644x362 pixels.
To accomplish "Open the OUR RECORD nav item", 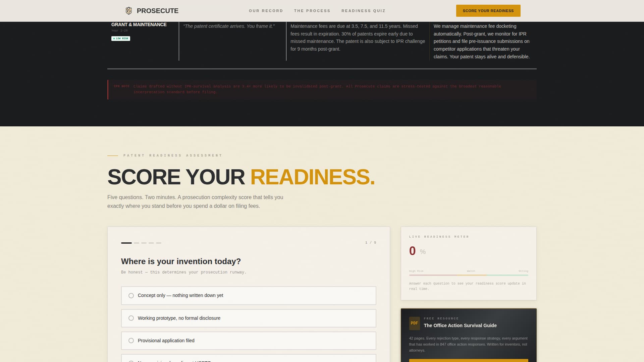I will (266, 10).
